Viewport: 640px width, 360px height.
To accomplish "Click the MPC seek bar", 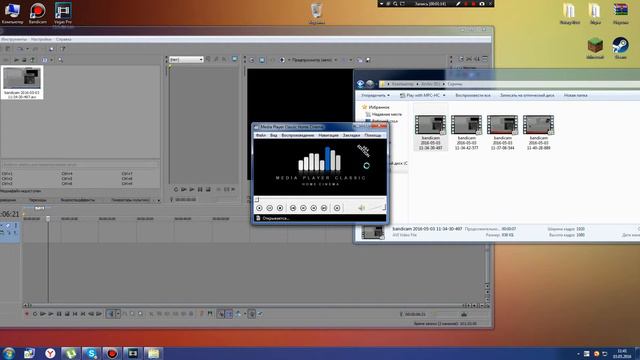I will (320, 199).
